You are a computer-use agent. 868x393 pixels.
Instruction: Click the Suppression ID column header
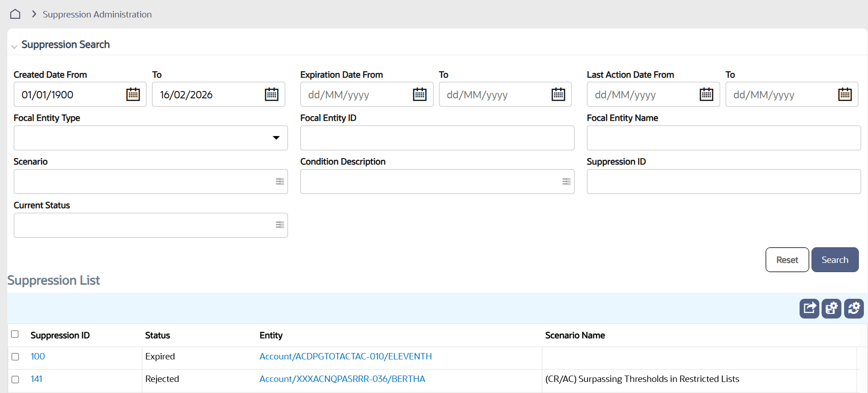(x=60, y=335)
